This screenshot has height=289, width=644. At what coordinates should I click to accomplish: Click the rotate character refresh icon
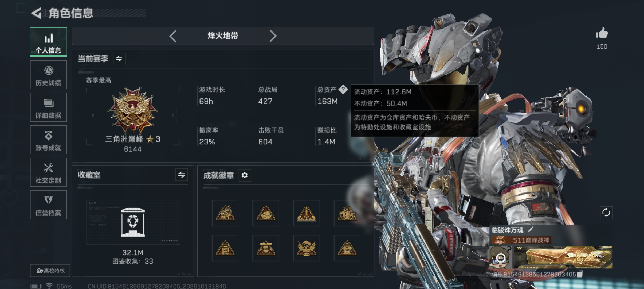[x=606, y=213]
